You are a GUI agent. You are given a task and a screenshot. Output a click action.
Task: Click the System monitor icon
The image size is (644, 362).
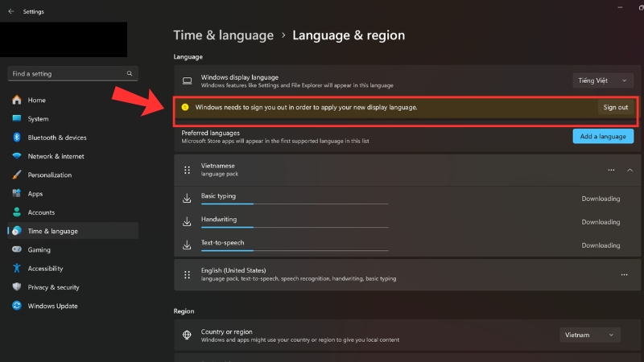(17, 118)
